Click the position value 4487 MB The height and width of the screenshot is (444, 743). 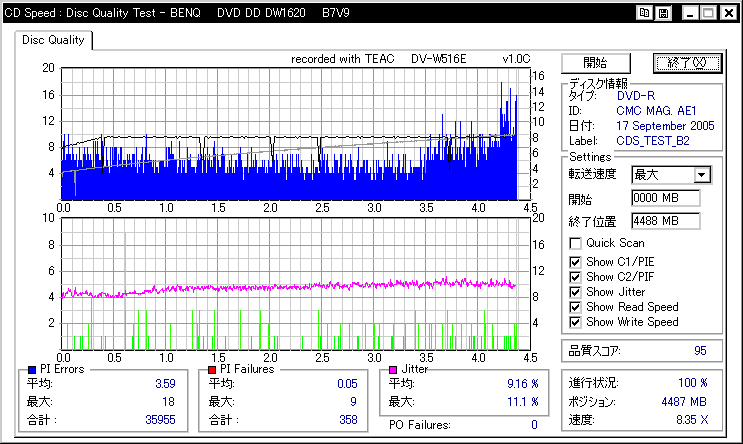click(x=684, y=402)
